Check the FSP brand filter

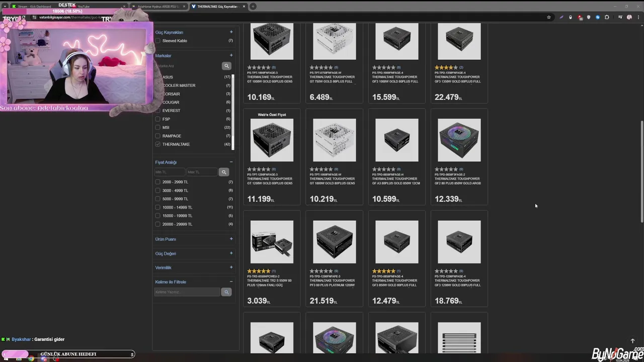[158, 119]
